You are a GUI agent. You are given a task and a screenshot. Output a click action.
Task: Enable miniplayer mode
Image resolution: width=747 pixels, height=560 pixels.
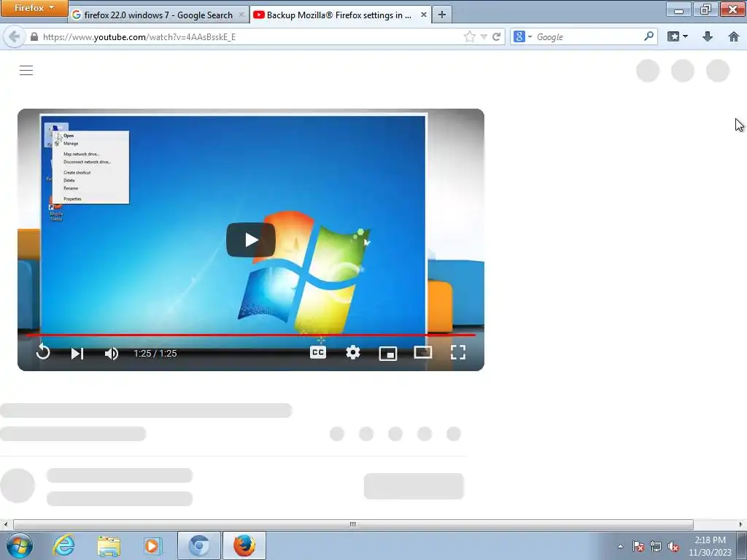tap(388, 353)
